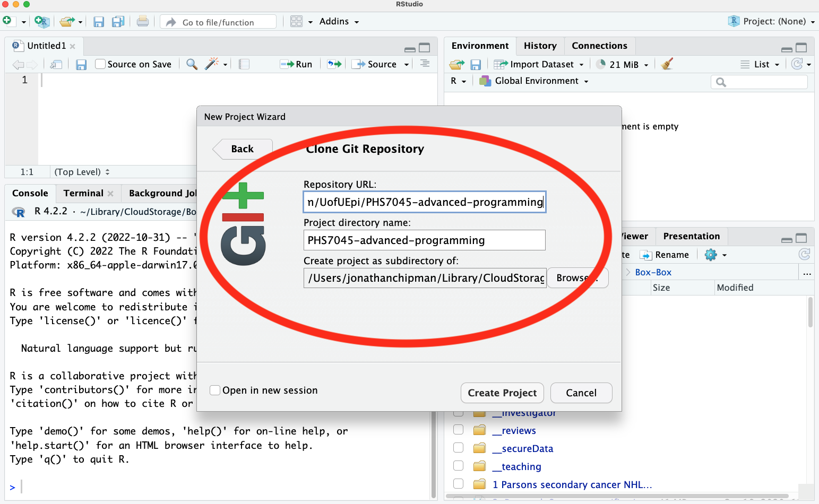
Task: Switch to the History tab
Action: tap(540, 46)
